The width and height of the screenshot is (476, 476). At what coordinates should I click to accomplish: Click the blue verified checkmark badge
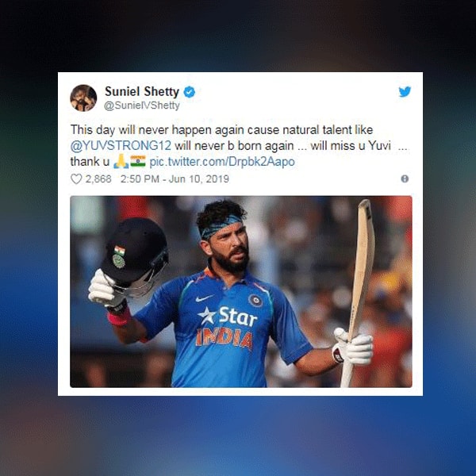[190, 92]
